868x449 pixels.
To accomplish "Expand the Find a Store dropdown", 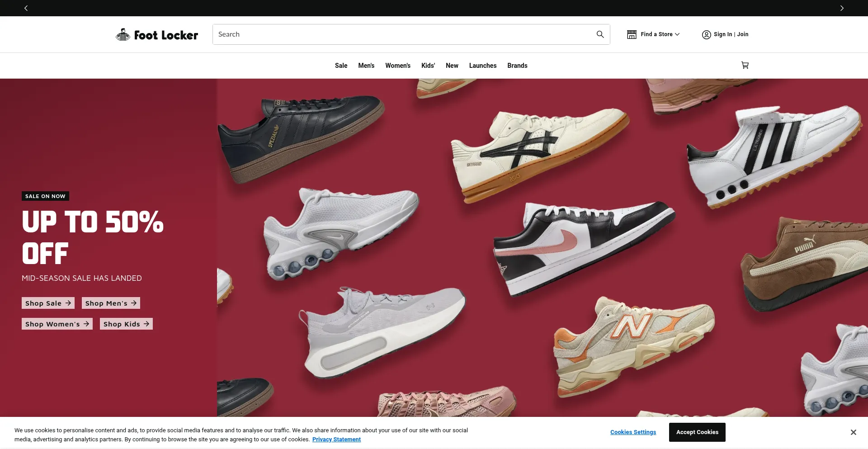I will tap(660, 34).
